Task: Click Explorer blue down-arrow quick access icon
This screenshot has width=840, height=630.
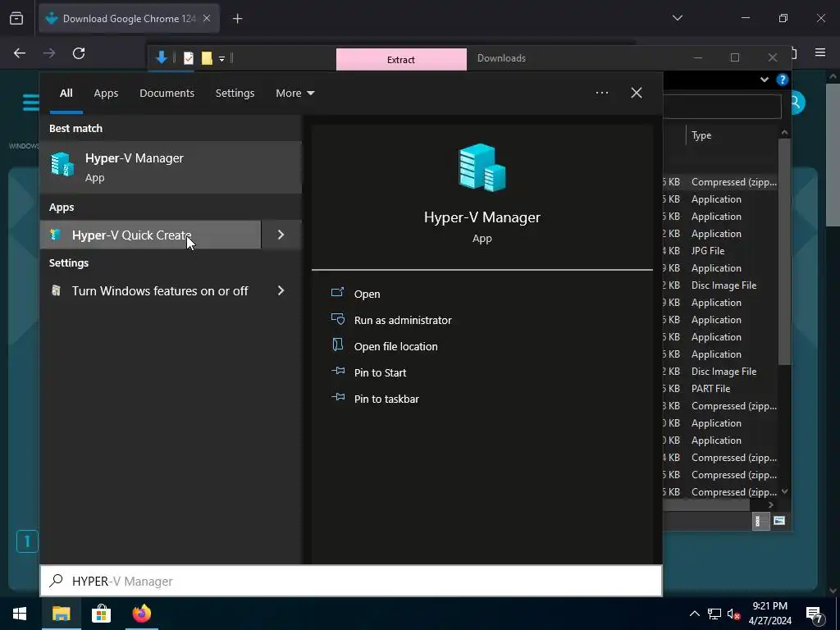Action: tap(162, 57)
